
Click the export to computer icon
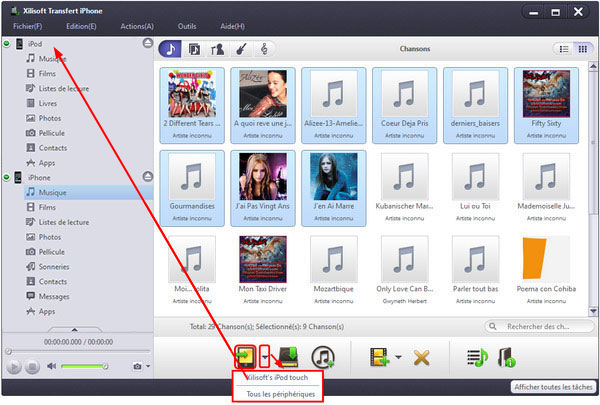click(289, 357)
